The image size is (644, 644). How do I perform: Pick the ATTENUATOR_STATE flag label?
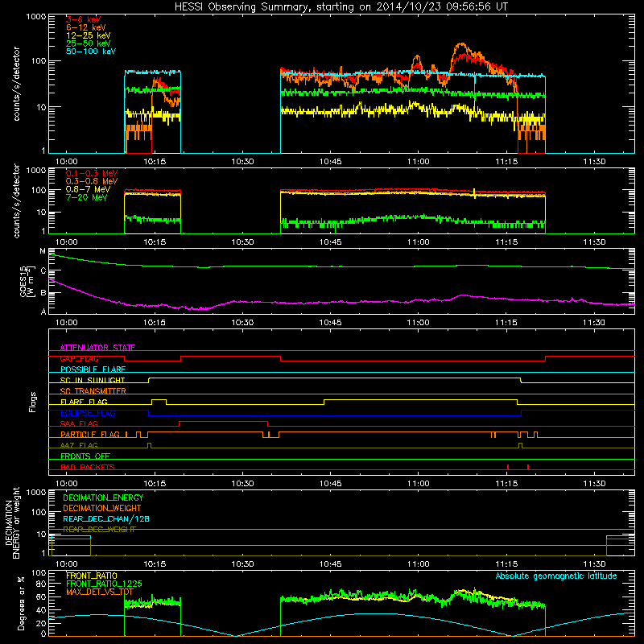click(97, 348)
